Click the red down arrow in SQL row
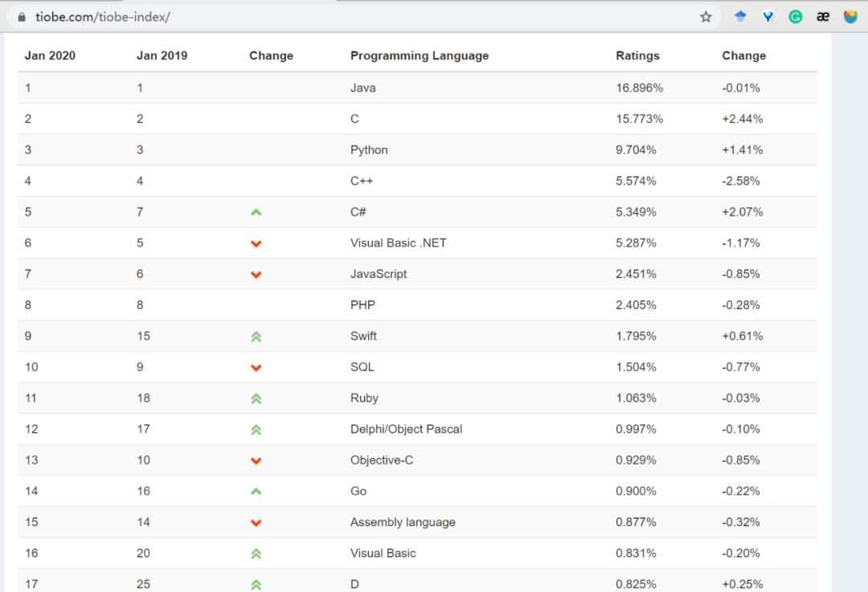 256,367
